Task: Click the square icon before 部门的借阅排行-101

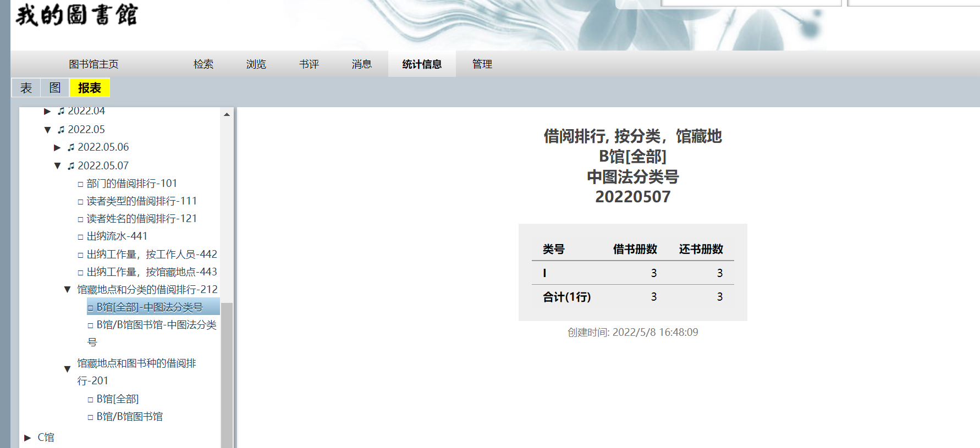Action: click(x=81, y=184)
